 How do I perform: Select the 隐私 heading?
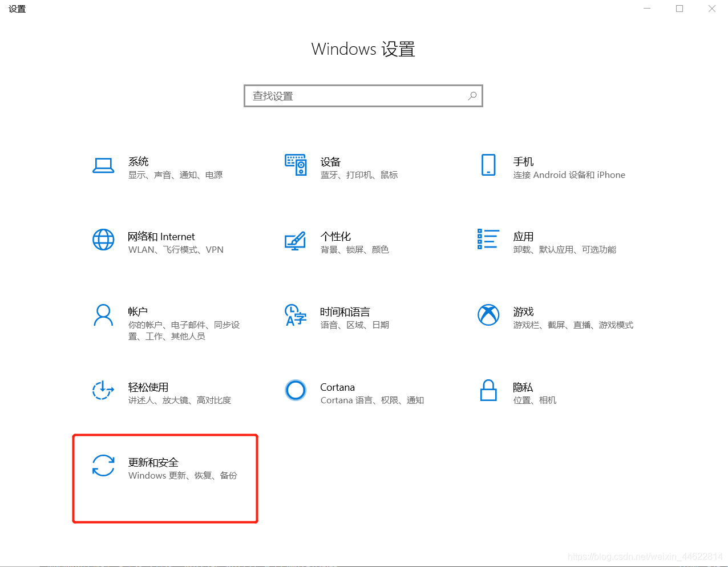(x=523, y=387)
